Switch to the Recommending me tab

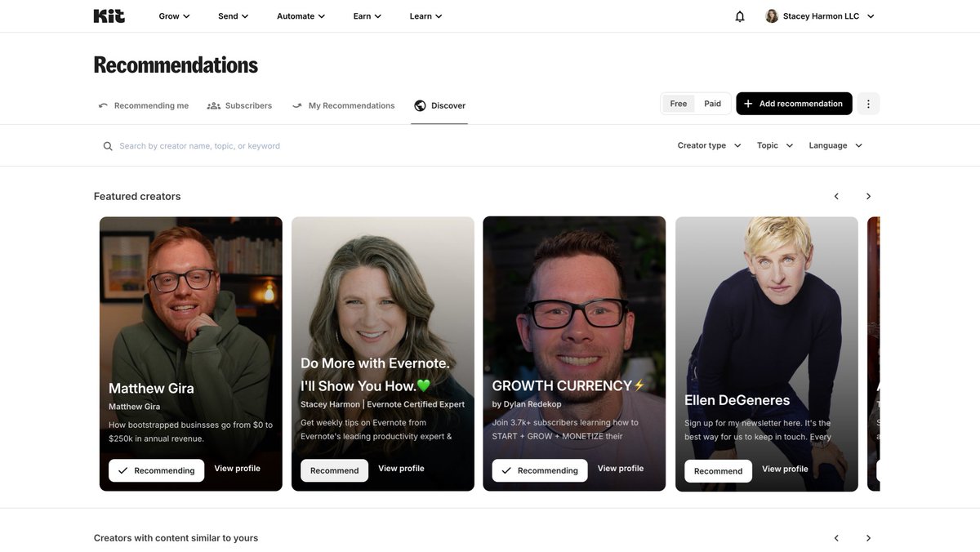[143, 105]
